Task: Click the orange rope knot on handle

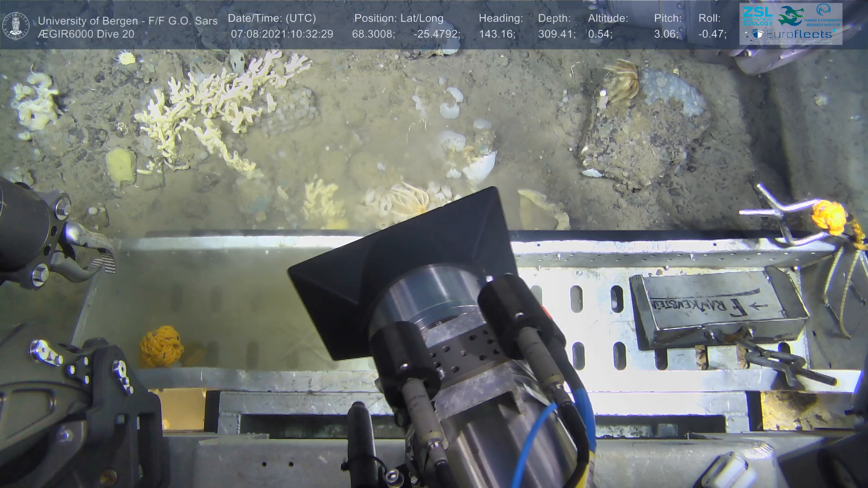Action: (830, 218)
